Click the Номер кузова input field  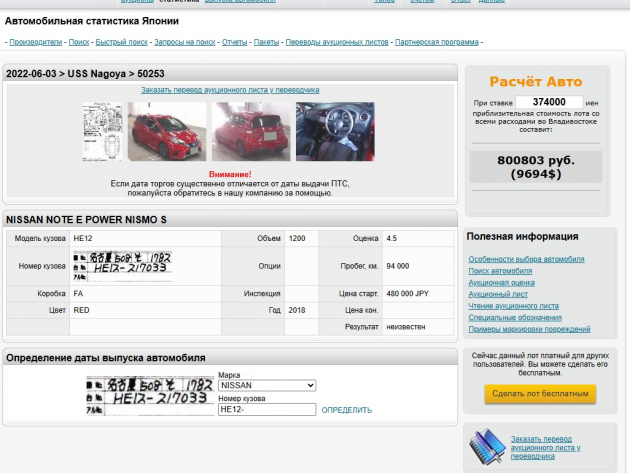click(x=266, y=409)
